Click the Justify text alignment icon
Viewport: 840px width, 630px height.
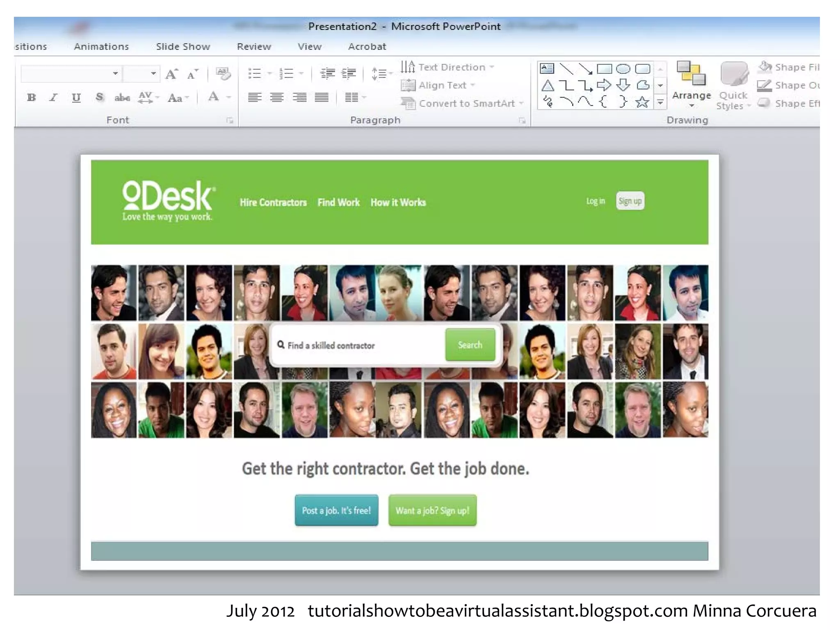coord(322,97)
